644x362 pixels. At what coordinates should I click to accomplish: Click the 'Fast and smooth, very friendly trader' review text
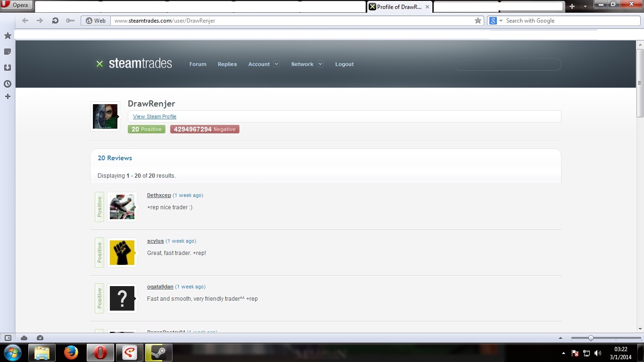coord(203,299)
